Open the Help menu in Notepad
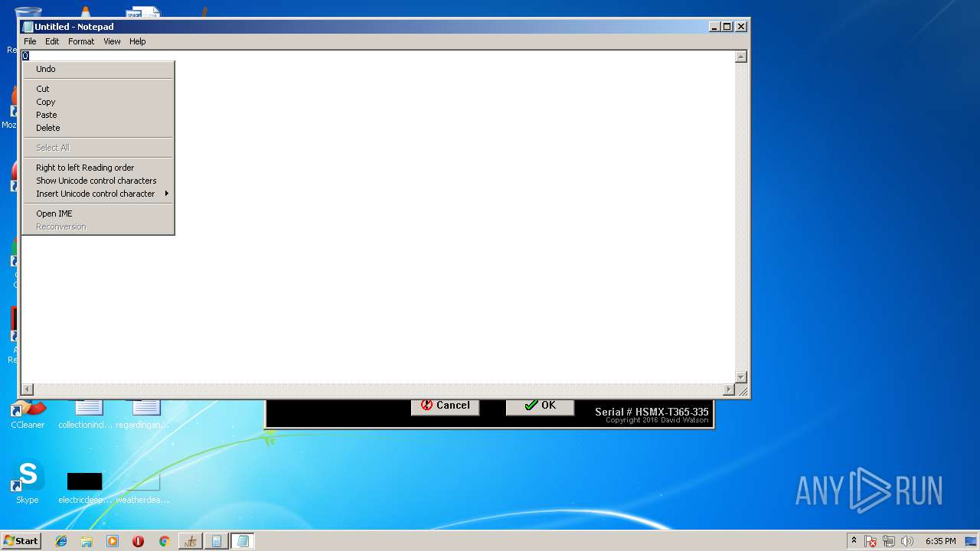 point(137,41)
